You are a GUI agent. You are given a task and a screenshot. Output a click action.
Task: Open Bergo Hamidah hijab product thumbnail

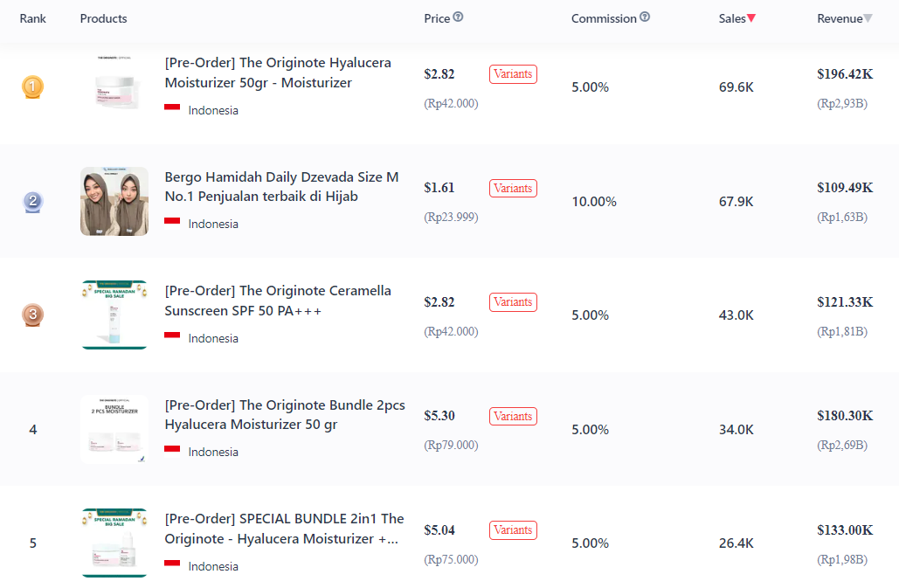point(114,201)
